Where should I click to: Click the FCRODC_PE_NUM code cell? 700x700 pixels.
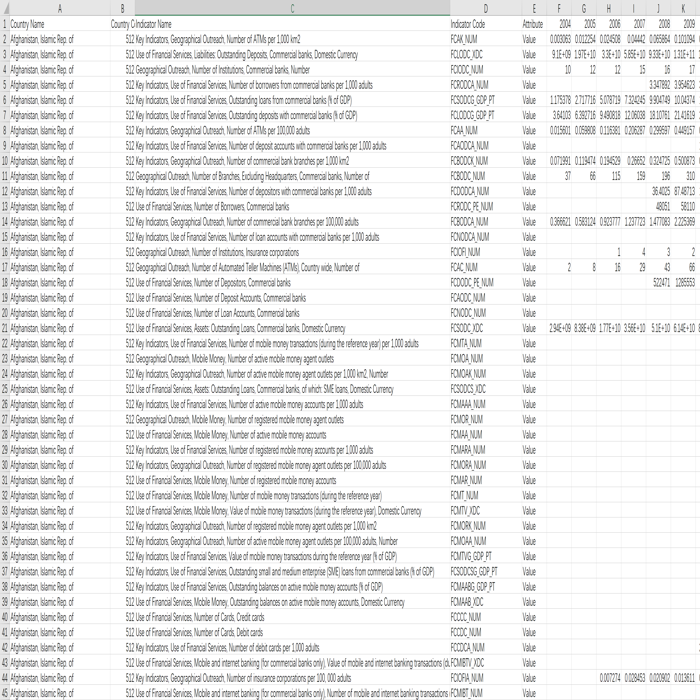pyautogui.click(x=485, y=207)
